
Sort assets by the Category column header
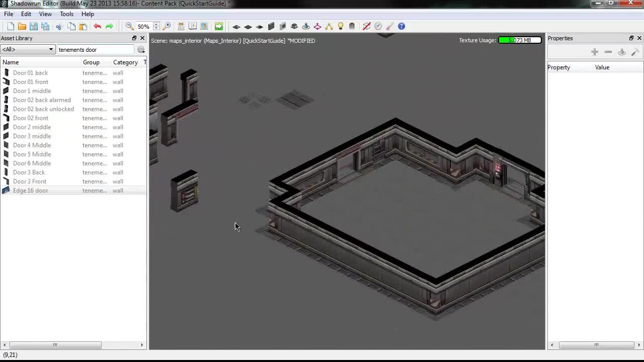click(127, 62)
